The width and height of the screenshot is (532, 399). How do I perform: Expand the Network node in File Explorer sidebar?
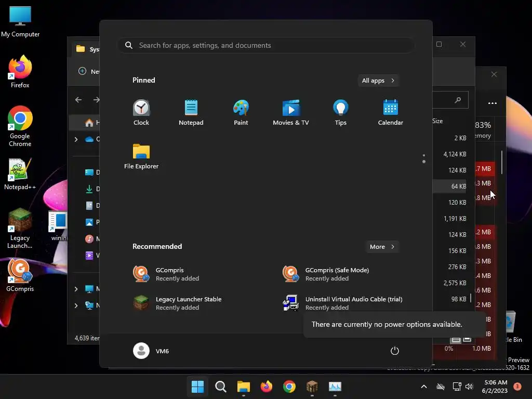[76, 305]
